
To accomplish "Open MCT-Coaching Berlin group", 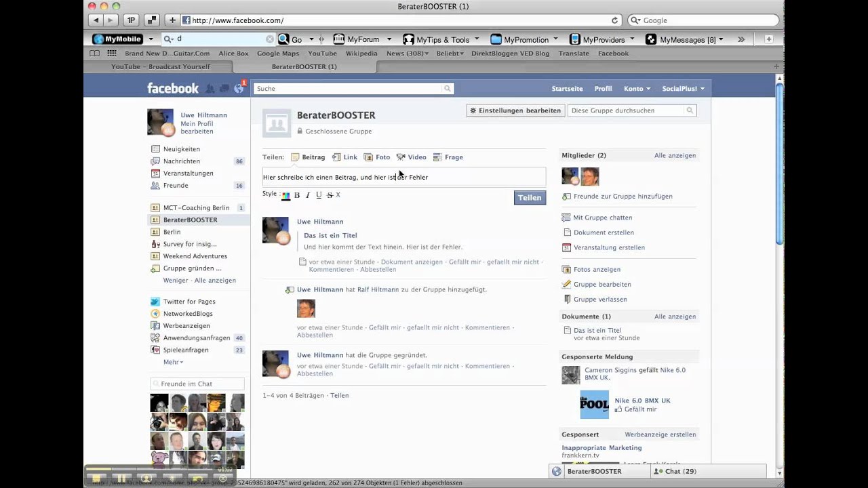I will click(x=196, y=208).
